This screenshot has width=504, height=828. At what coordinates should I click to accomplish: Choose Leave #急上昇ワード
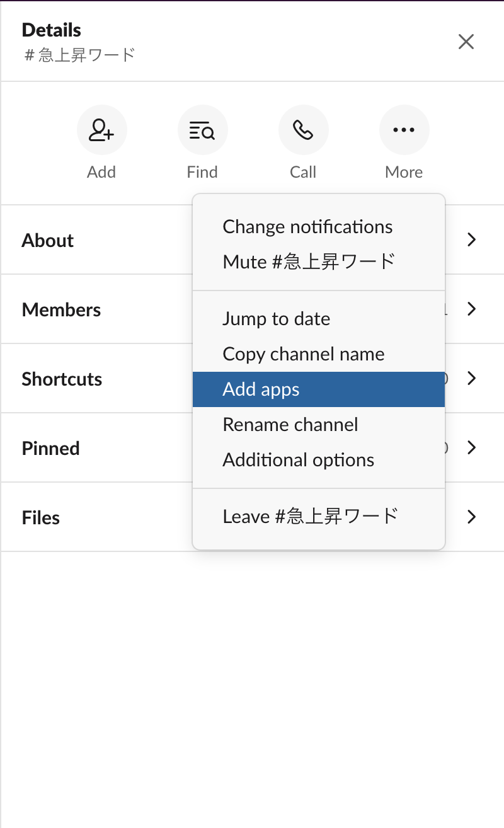(x=310, y=517)
